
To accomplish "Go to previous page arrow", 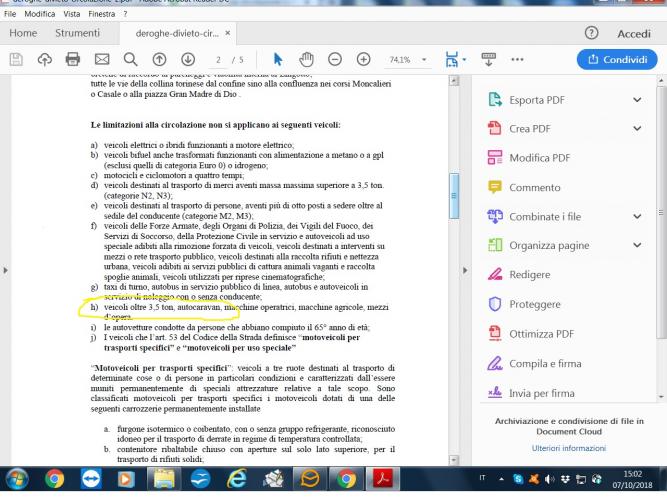I will pos(157,59).
